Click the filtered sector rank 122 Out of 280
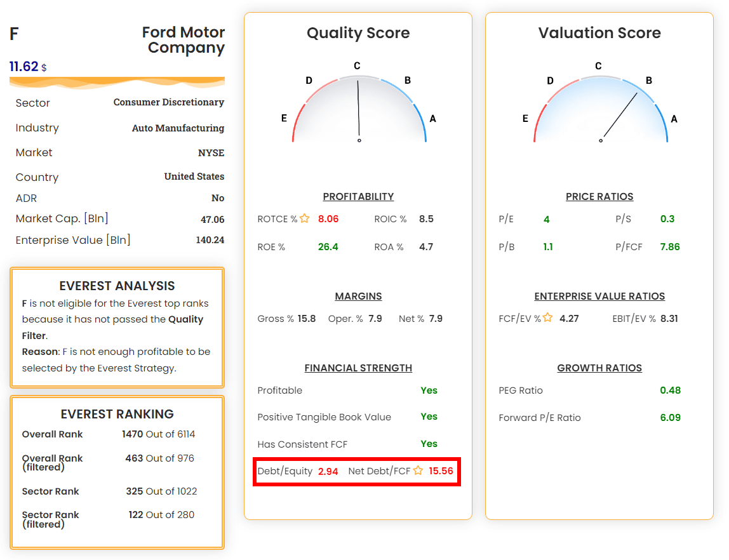This screenshot has height=560, width=729. click(161, 515)
